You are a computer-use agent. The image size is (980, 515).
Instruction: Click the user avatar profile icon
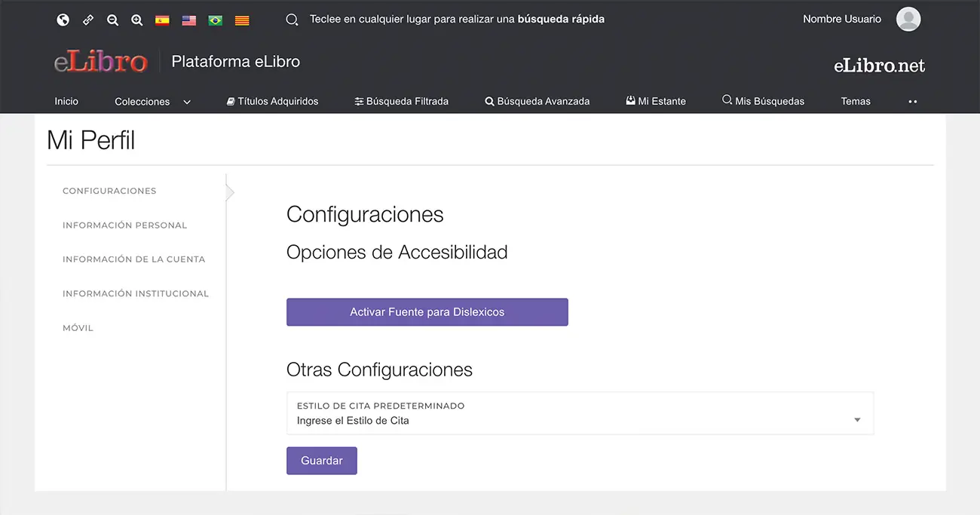click(908, 20)
